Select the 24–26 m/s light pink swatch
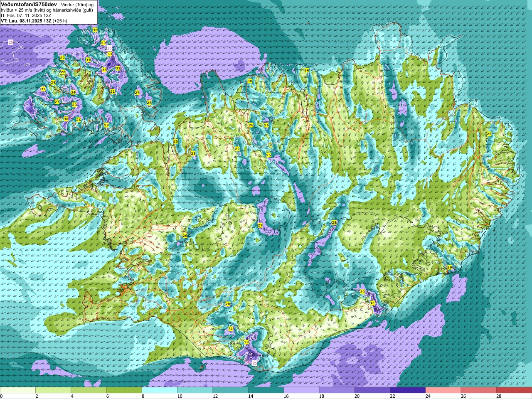Image resolution: width=532 pixels, height=399 pixels. tap(443, 390)
